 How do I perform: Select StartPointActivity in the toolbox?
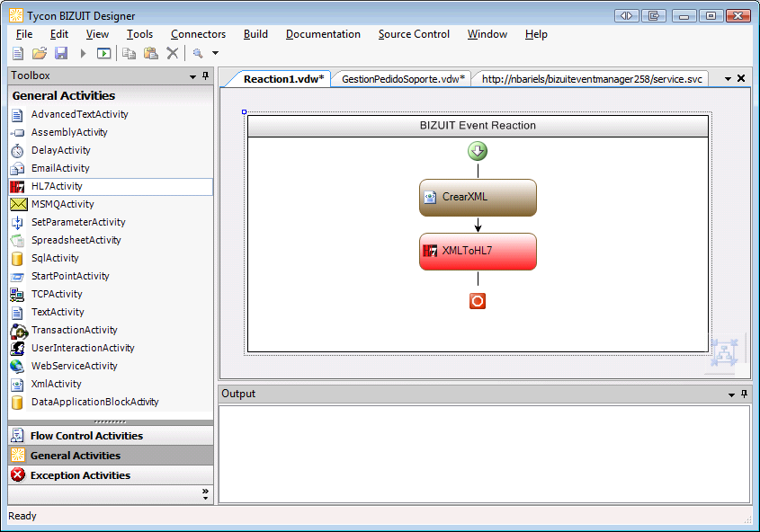(x=111, y=276)
